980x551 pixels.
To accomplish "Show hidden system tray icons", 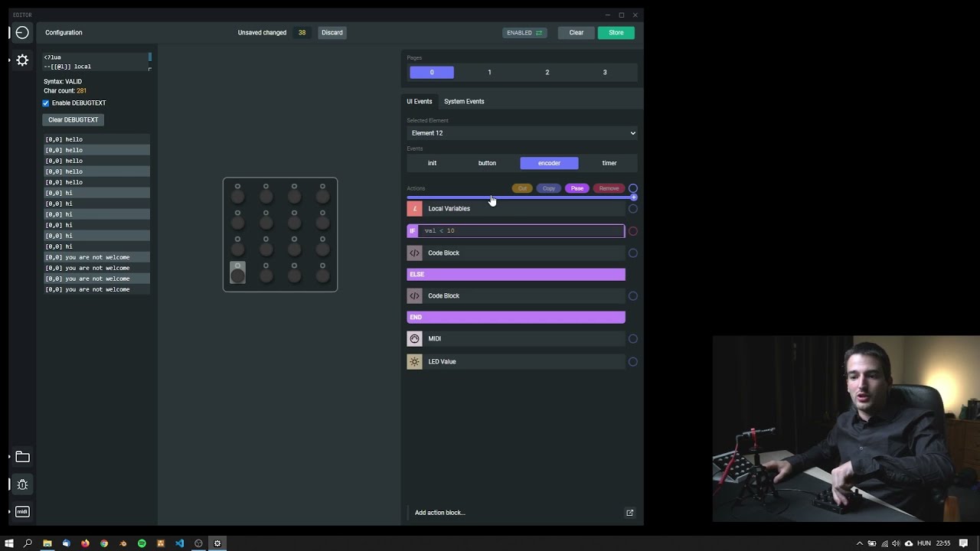I will coord(859,543).
